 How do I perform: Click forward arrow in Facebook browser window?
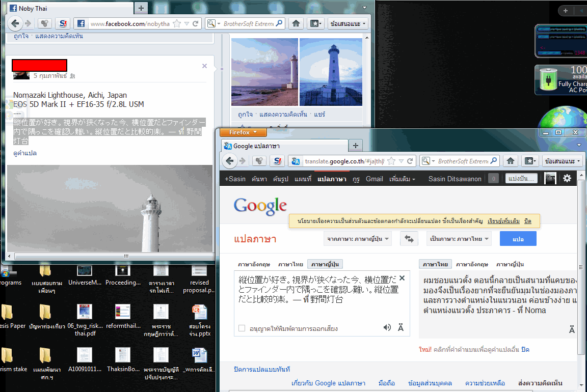click(28, 23)
